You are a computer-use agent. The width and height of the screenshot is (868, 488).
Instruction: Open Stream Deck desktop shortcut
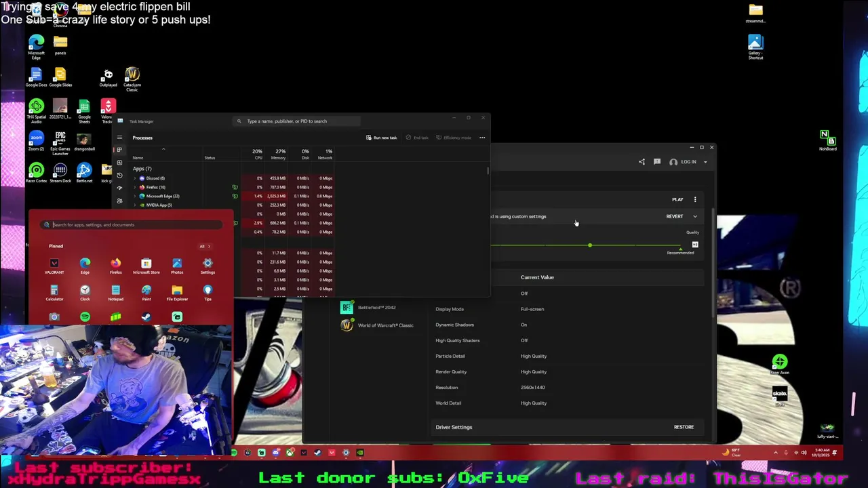point(60,174)
